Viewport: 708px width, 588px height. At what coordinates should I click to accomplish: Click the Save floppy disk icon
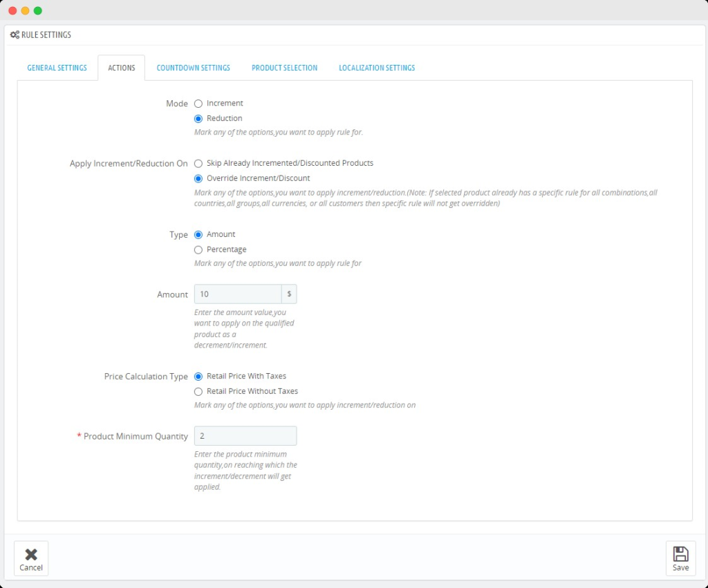(x=680, y=554)
